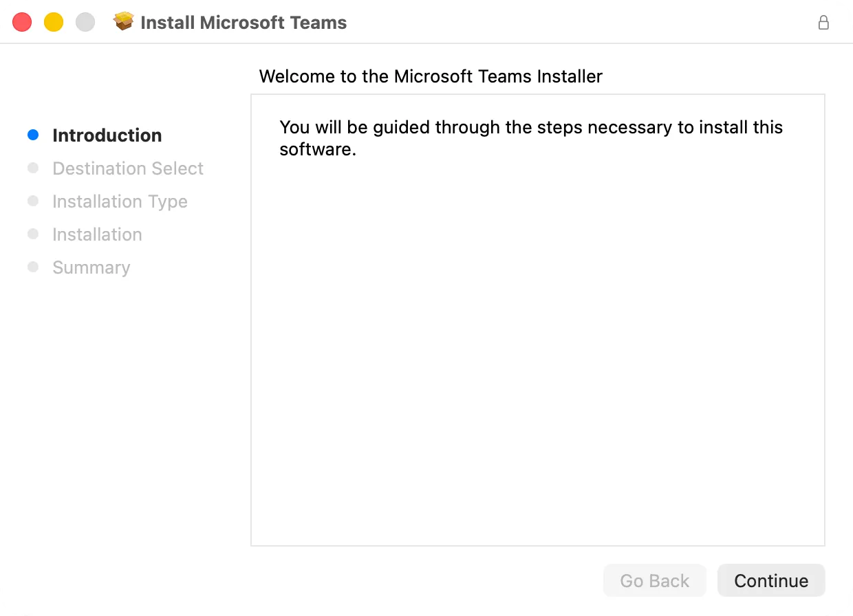Click the 'Install Microsoft Teams' window title
Screen dimensions: 853x616
point(244,23)
